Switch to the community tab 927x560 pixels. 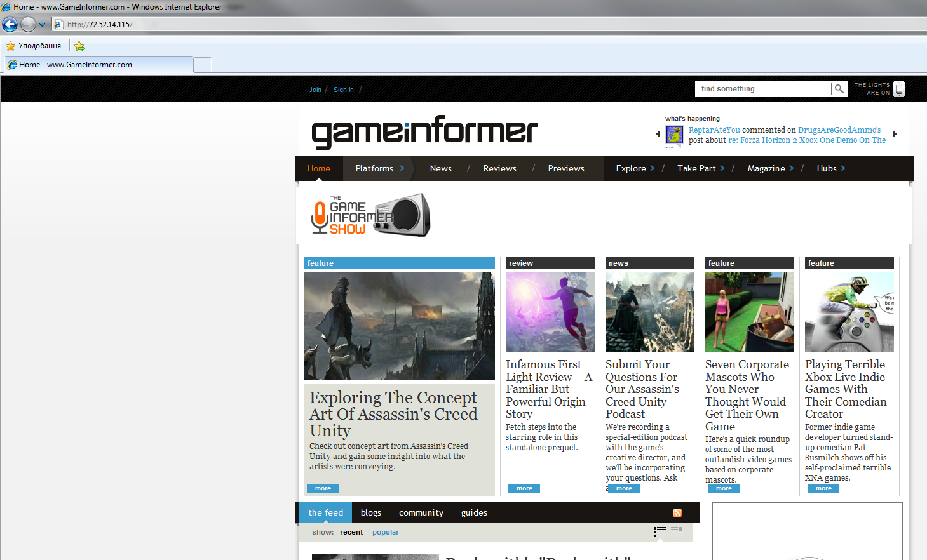pos(421,512)
